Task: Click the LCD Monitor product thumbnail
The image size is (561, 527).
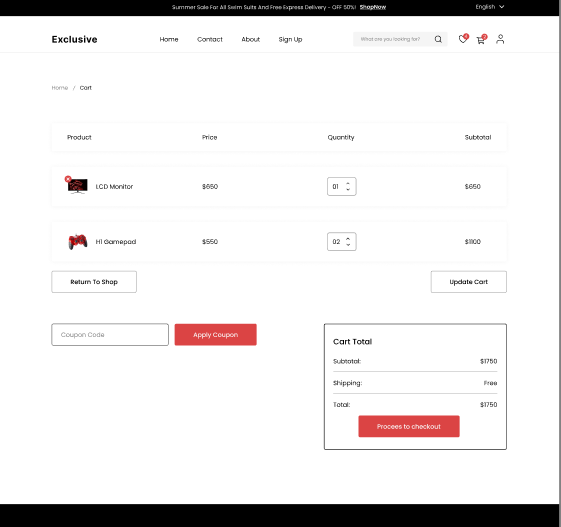Action: [x=78, y=186]
